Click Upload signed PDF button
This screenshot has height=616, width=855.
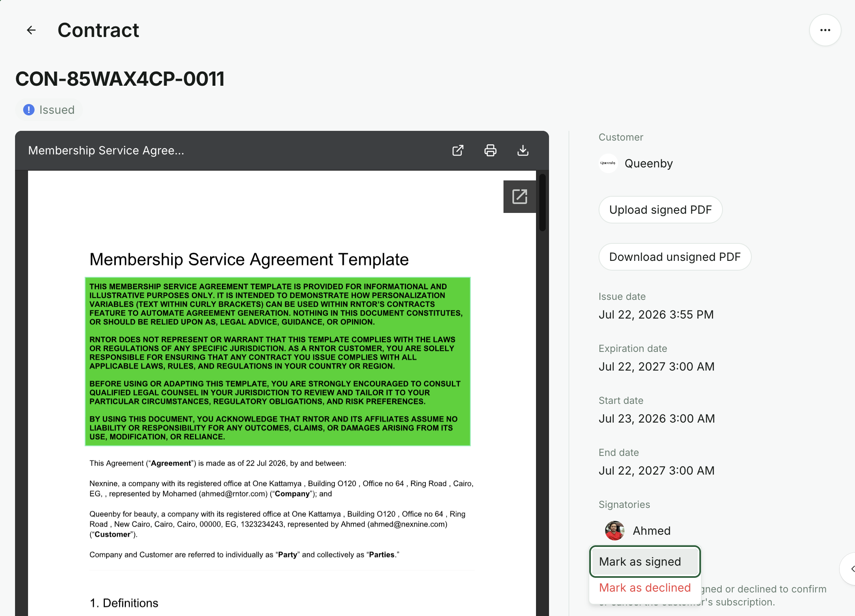coord(660,210)
